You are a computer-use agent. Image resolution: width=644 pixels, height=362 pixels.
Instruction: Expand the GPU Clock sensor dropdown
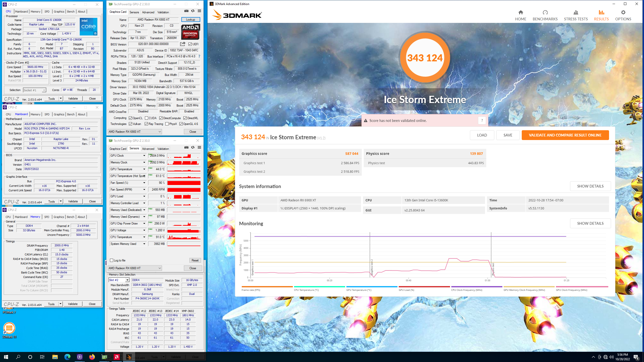click(x=144, y=156)
